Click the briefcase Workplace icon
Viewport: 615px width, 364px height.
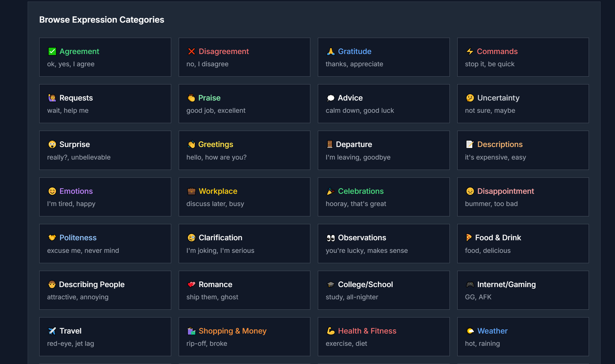(x=191, y=191)
